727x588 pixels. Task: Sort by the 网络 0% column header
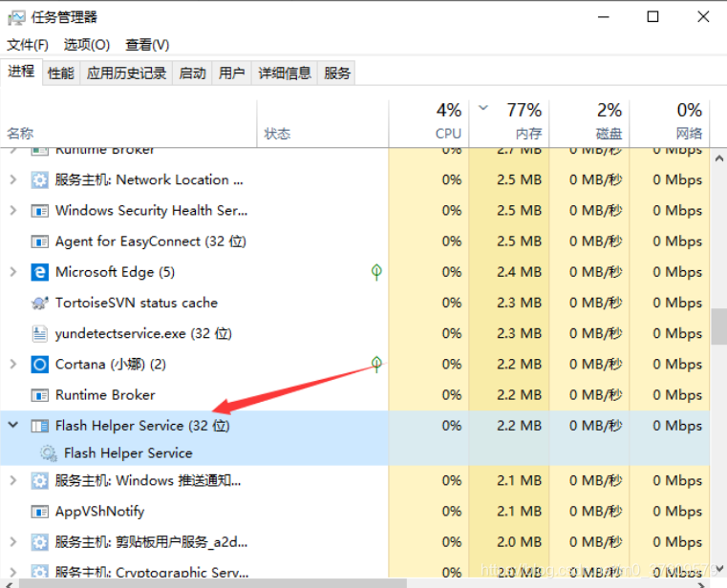[670, 124]
